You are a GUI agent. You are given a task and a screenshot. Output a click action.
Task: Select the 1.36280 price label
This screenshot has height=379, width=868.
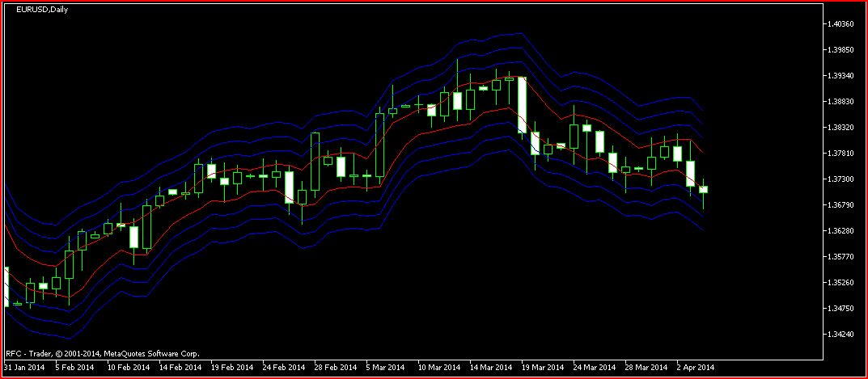840,231
